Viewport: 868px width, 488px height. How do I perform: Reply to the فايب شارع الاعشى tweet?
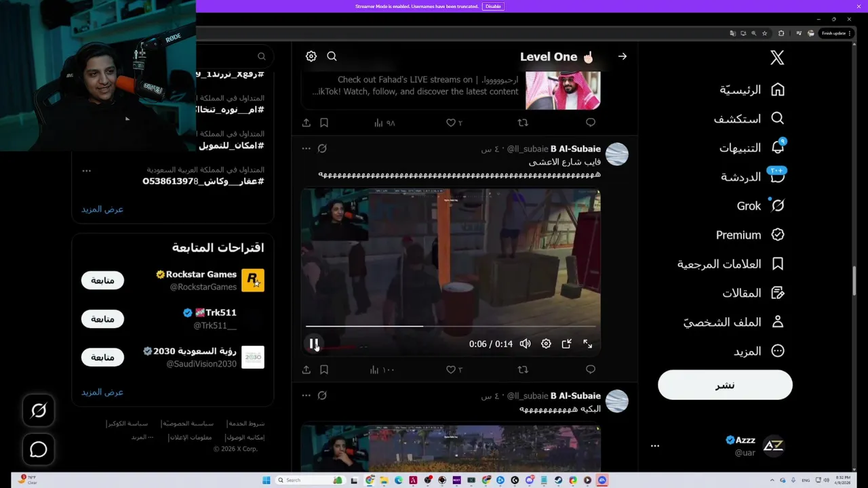click(x=591, y=369)
